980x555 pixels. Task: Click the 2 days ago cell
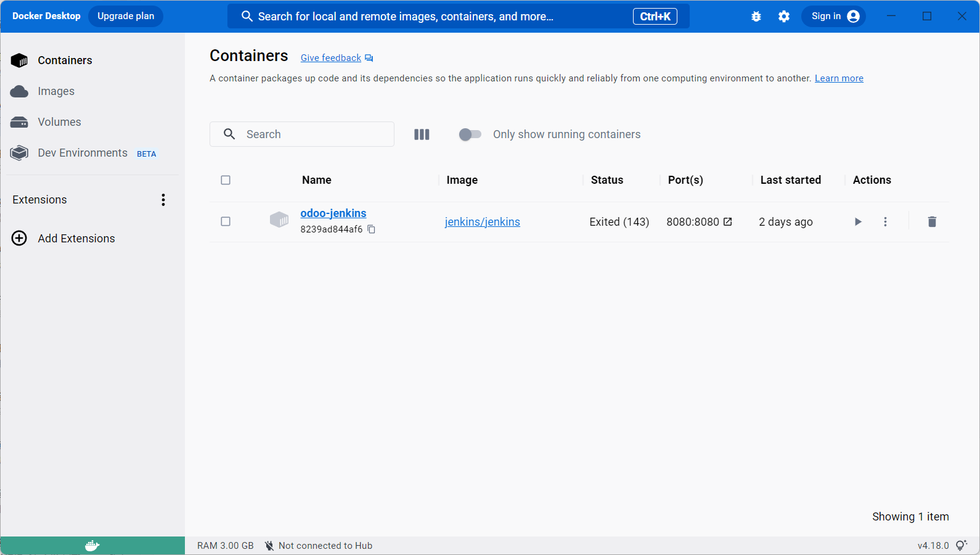(786, 222)
